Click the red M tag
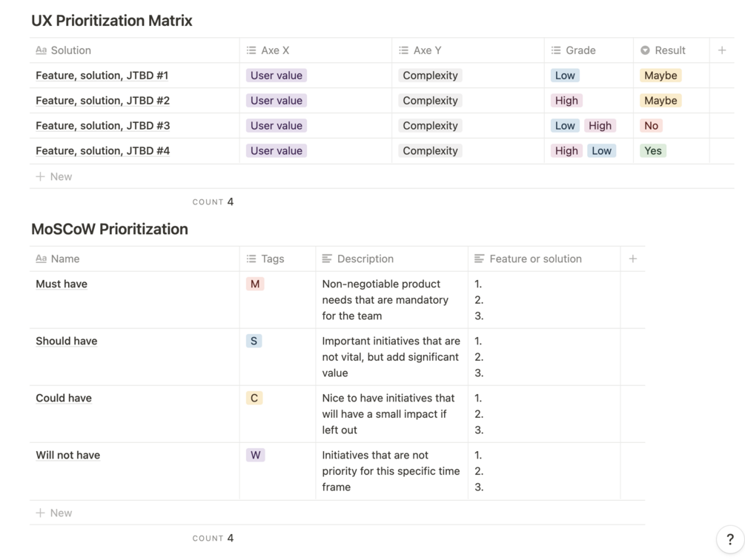The width and height of the screenshot is (745, 560). [x=255, y=284]
